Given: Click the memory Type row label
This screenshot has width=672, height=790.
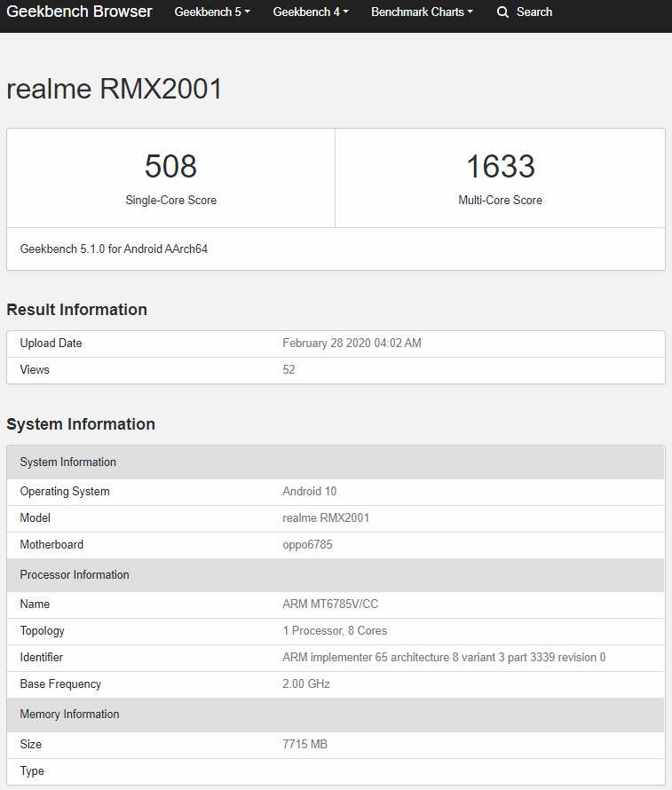Looking at the screenshot, I should [x=32, y=770].
